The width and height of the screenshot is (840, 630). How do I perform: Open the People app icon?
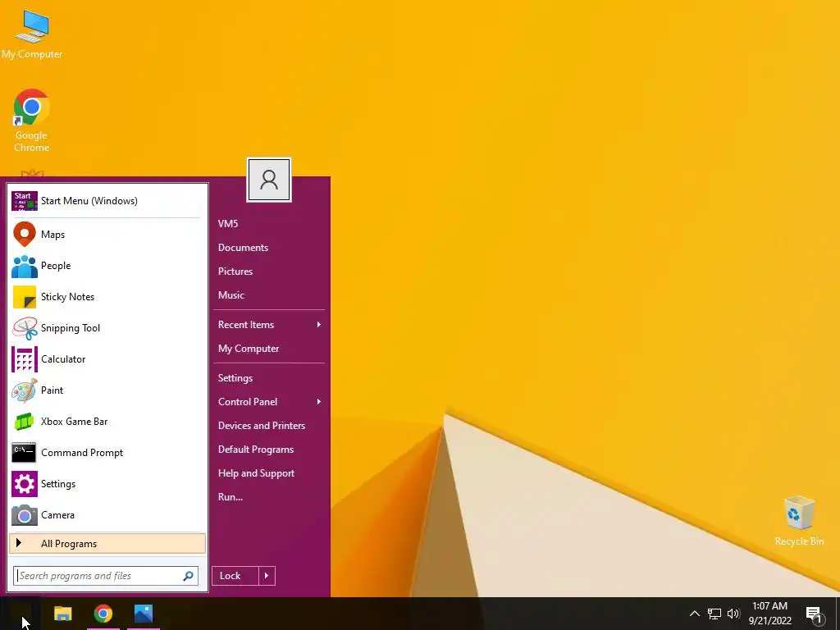25,266
